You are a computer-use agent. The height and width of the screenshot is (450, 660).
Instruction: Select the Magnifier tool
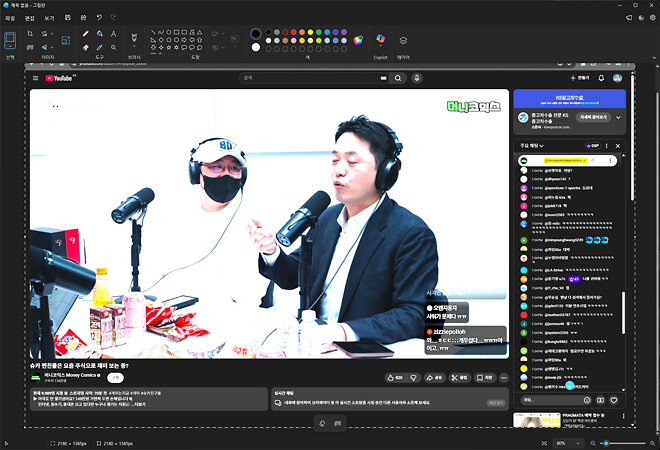tap(114, 46)
